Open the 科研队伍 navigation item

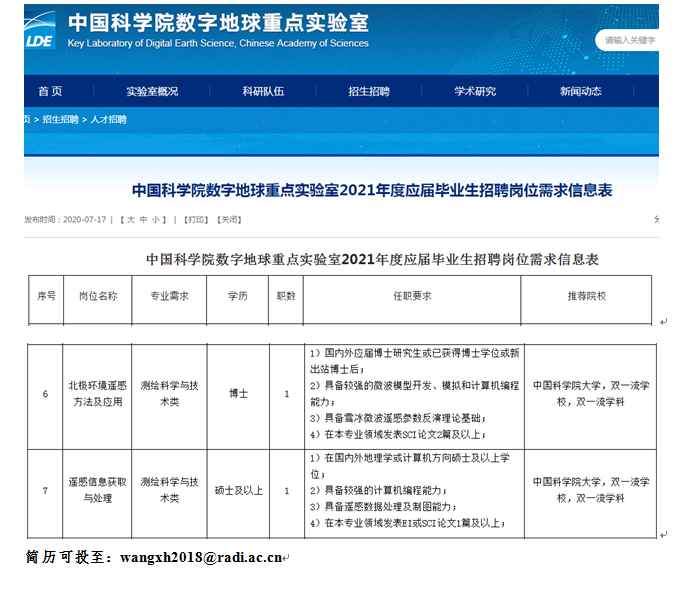click(263, 91)
